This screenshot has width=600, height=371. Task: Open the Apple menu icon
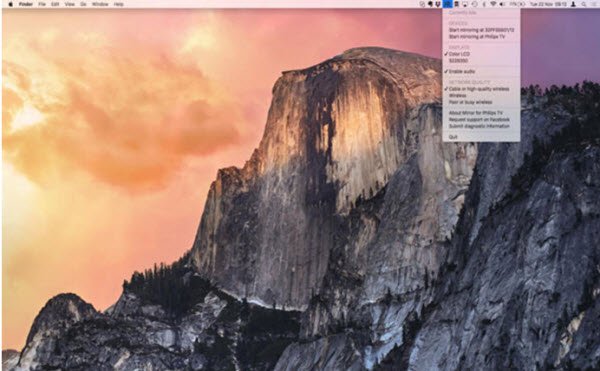(x=11, y=4)
